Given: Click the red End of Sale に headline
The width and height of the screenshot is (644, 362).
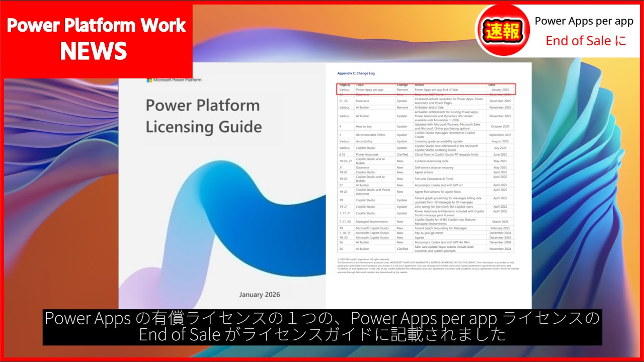Looking at the screenshot, I should pos(586,41).
